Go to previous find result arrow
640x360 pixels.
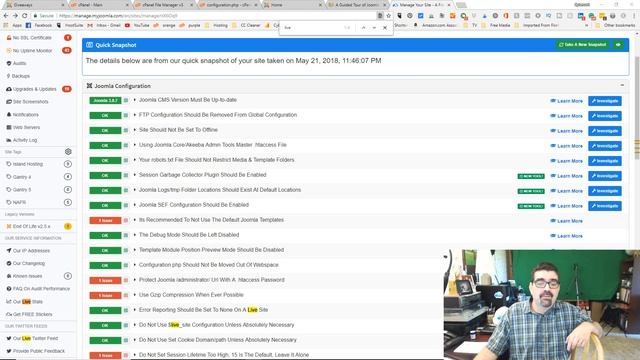(363, 28)
